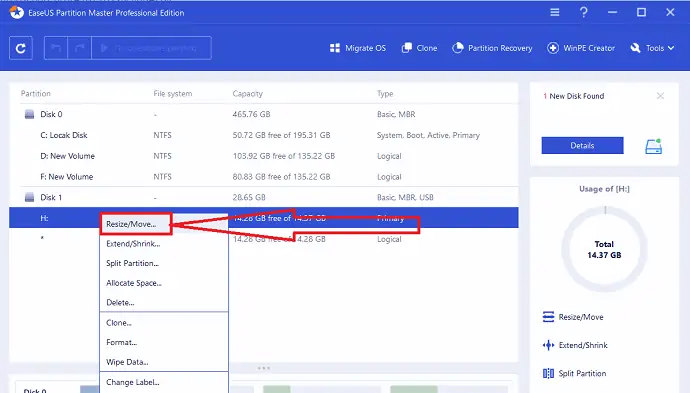Select the F: New Volume partition row
Screen dimensions: 690x393
[264, 176]
